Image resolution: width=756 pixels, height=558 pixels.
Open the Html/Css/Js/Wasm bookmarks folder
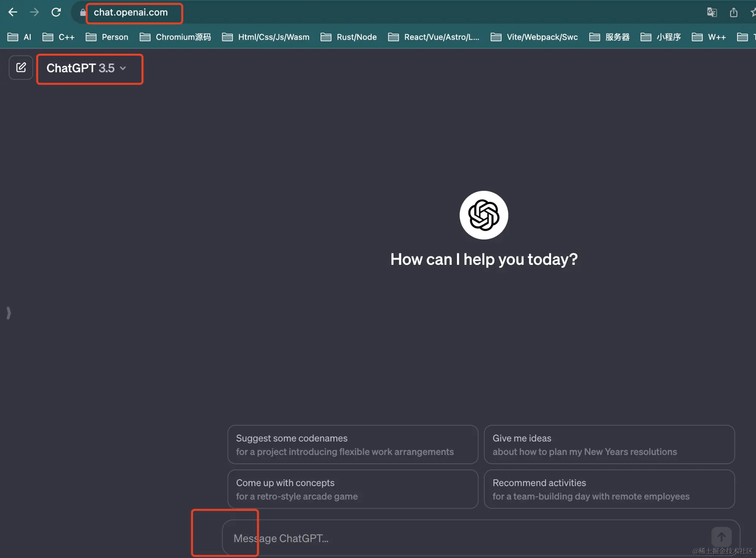(x=266, y=37)
